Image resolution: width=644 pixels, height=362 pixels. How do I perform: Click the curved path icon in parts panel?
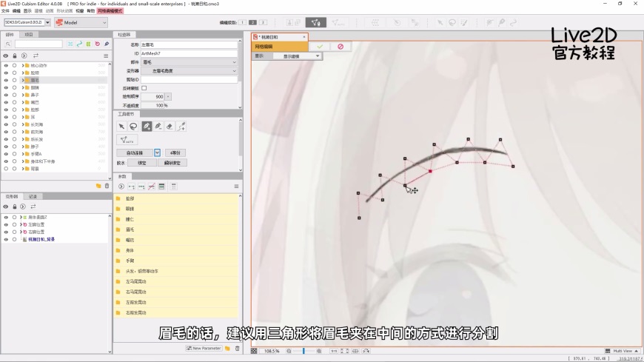pyautogui.click(x=79, y=44)
